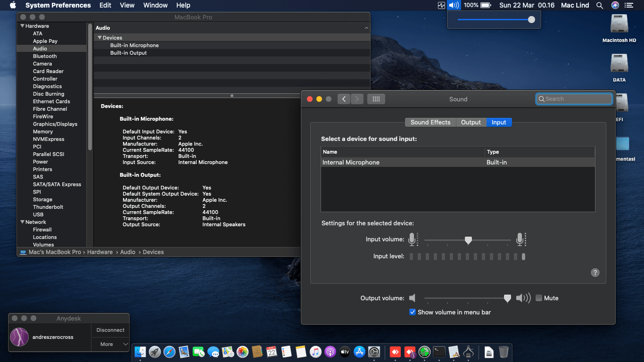The image size is (644, 362).
Task: Open Sound preferences help button
Action: [595, 272]
